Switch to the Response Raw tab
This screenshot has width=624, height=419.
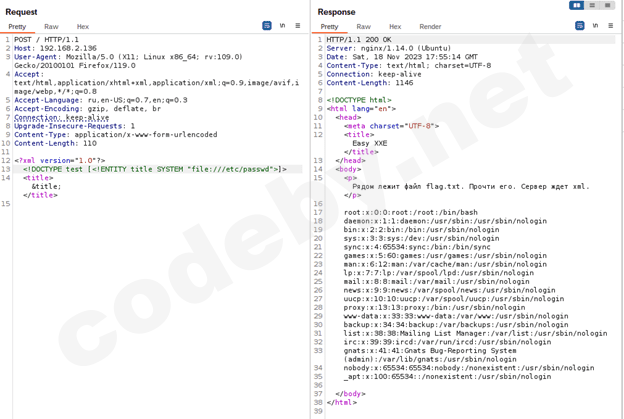(363, 27)
